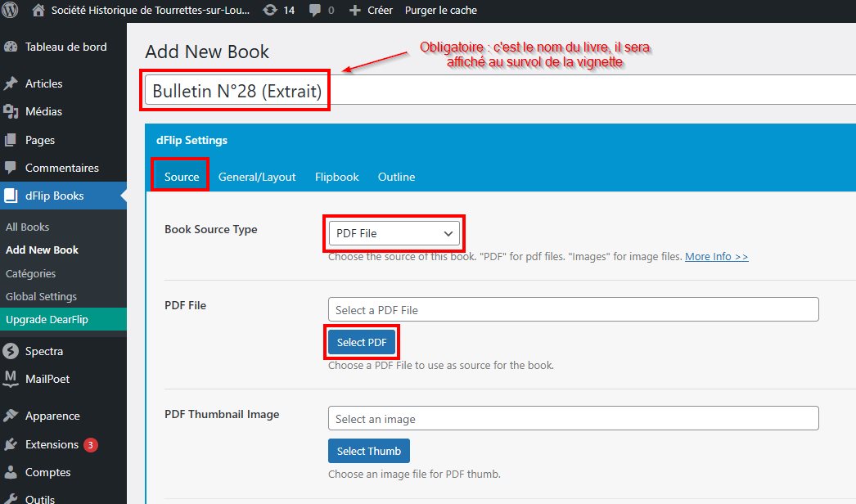Click the Select PDF button
This screenshot has height=504, width=856.
tap(362, 342)
